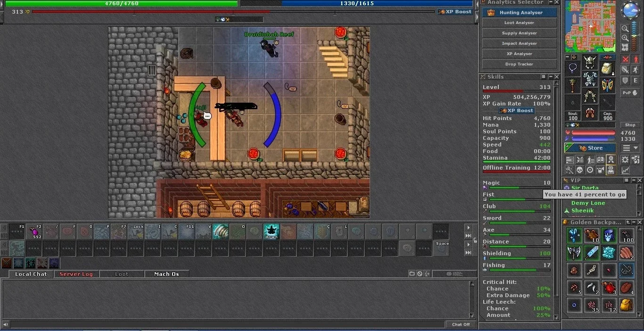Toggle the chat eye visibility button
The image size is (644, 331).
tap(454, 274)
